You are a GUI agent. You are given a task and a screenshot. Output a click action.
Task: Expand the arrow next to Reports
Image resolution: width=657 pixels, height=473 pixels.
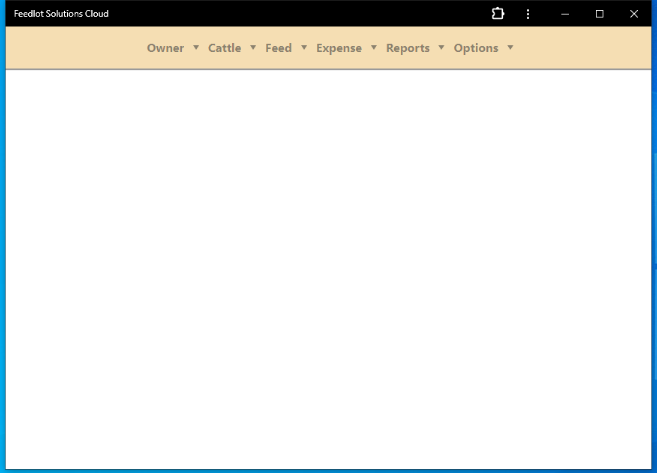pos(441,47)
